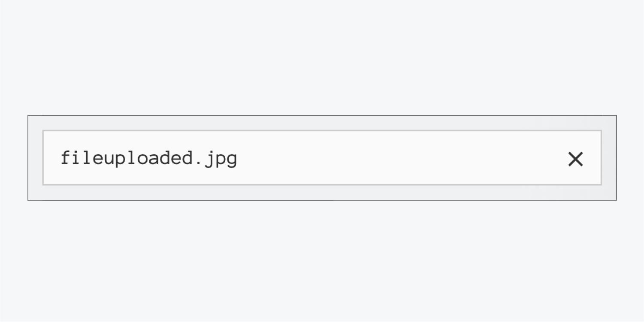The height and width of the screenshot is (322, 644).
Task: Dismiss the fileuploaded.jpg attachment
Action: point(575,159)
